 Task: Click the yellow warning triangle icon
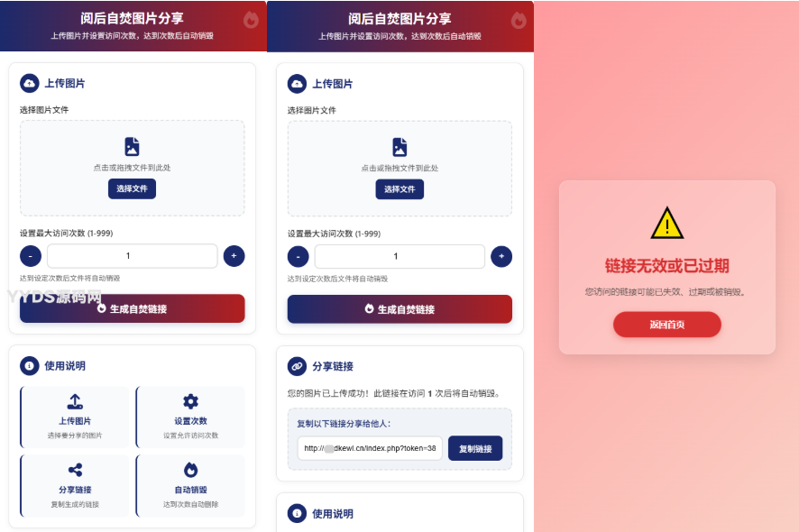(667, 223)
